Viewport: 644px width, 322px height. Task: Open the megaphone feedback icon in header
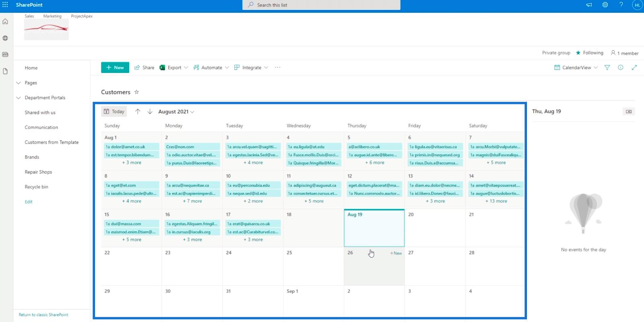tap(589, 5)
